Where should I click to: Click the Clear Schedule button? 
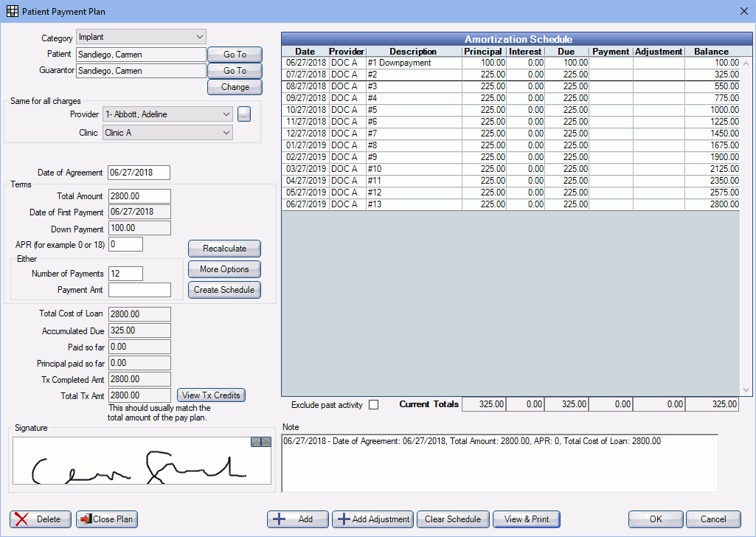[x=453, y=519]
